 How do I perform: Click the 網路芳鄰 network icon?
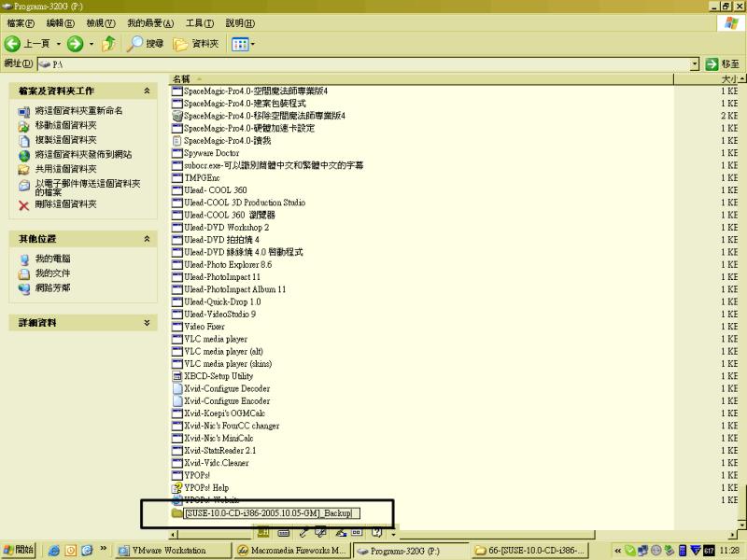click(x=24, y=288)
